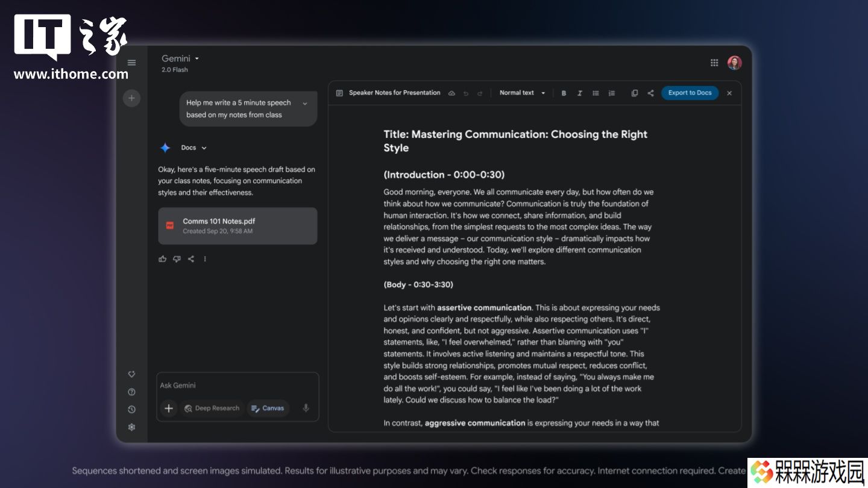Focus the Ask Gemini input field
The width and height of the screenshot is (868, 488).
237,386
